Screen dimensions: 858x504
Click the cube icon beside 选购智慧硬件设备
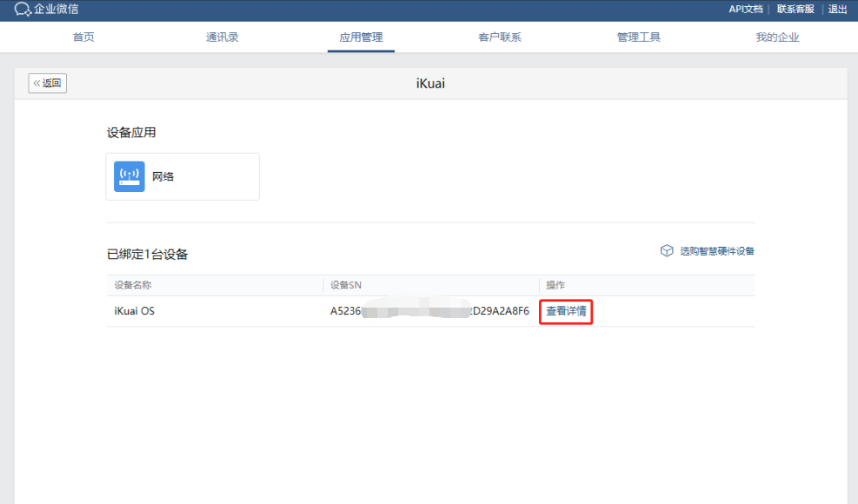[667, 250]
